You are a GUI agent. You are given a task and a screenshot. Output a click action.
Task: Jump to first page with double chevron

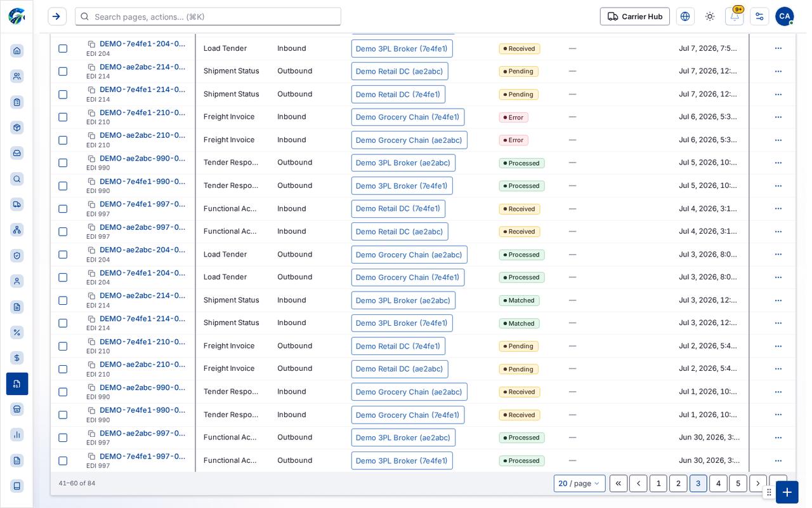pyautogui.click(x=619, y=483)
